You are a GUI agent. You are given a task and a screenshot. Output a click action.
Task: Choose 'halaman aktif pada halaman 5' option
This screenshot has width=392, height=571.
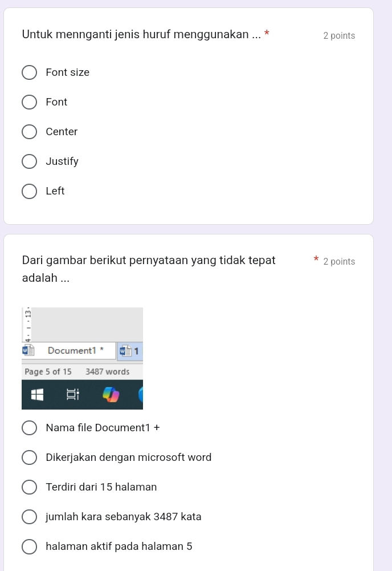[30, 546]
